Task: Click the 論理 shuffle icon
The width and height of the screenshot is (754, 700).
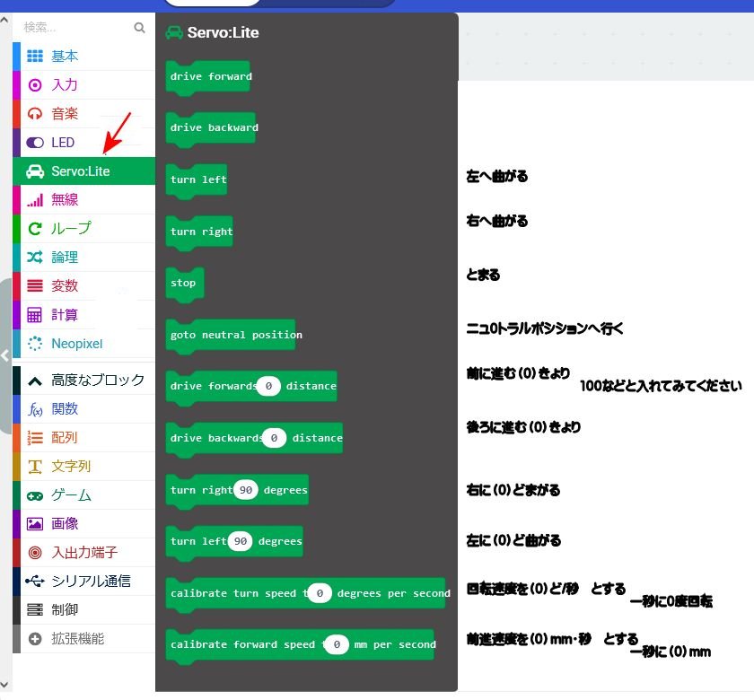Action: (x=35, y=258)
